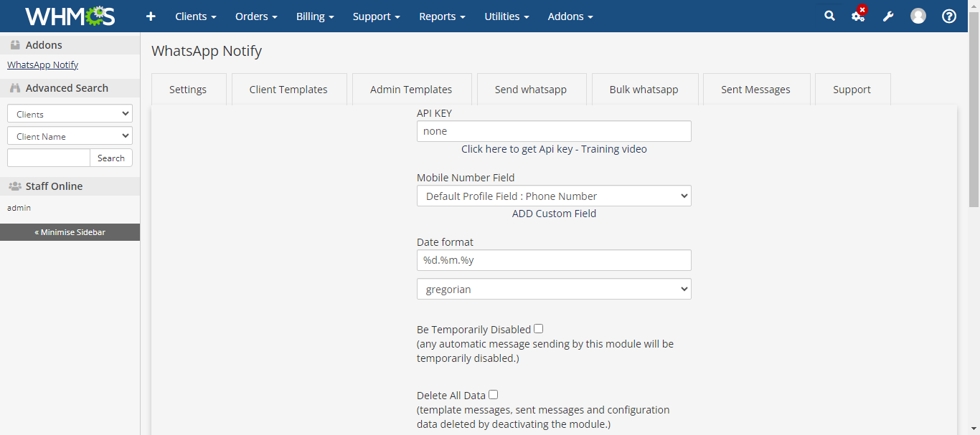Expand the Client Name search field select
Viewport: 980px width, 435px height.
click(70, 135)
